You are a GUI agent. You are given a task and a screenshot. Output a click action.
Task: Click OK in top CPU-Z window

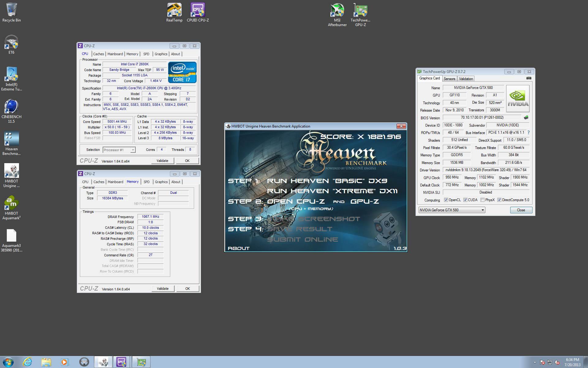coord(187,161)
